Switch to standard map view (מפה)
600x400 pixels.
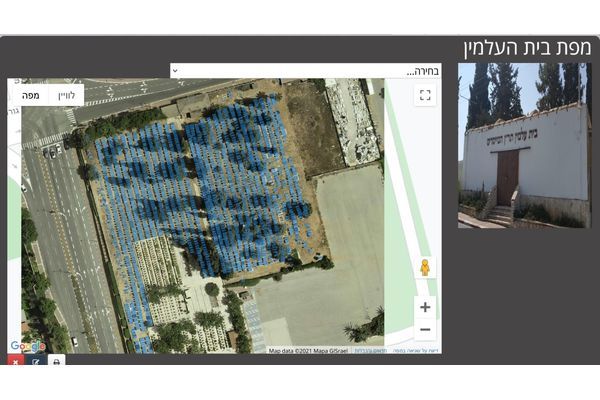tap(29, 95)
